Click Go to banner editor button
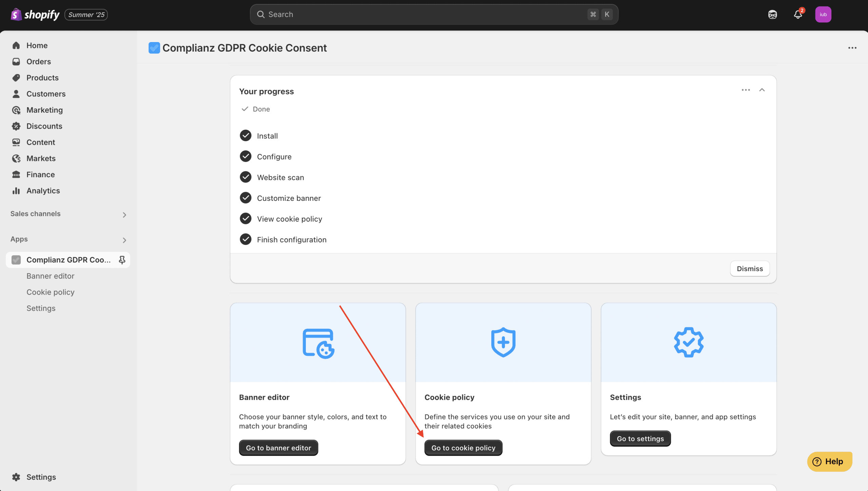Screen dimensions: 868x491 click(278, 448)
